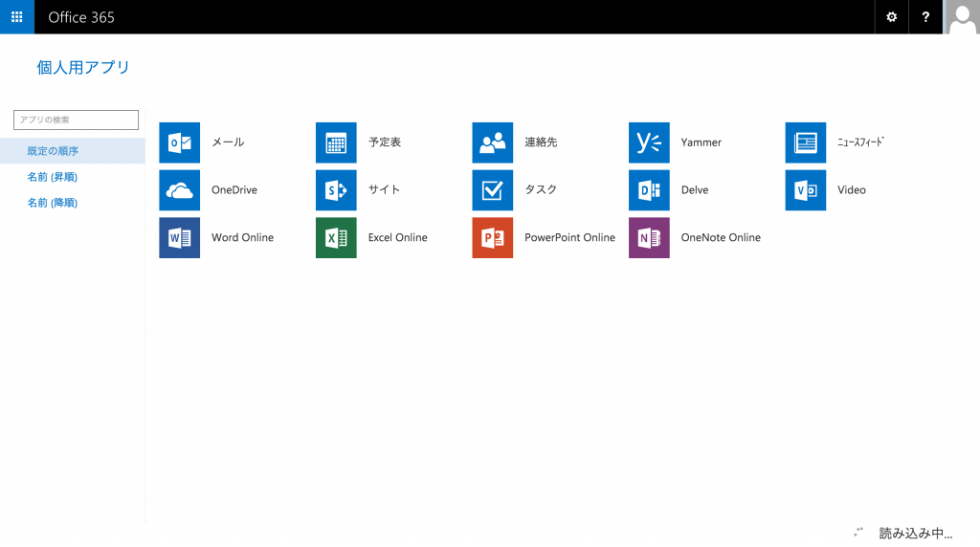Open the Excel Online tile icon
The width and height of the screenshot is (980, 547).
click(336, 237)
